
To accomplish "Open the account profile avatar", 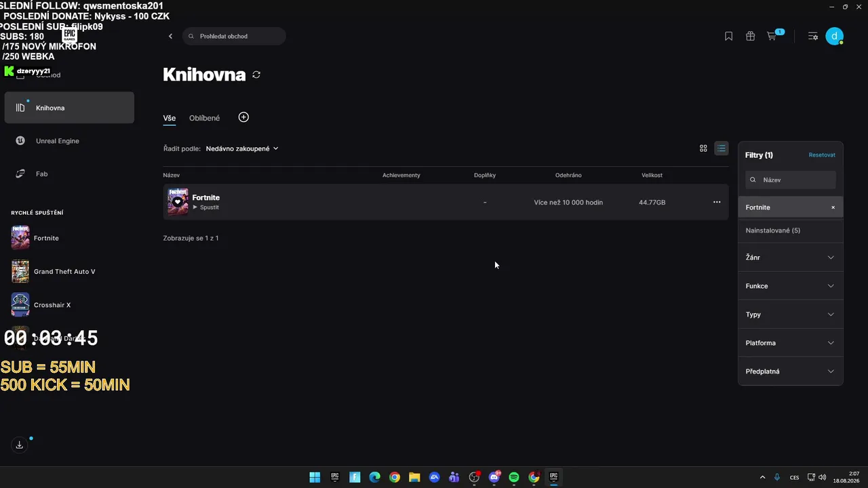I will click(x=834, y=37).
